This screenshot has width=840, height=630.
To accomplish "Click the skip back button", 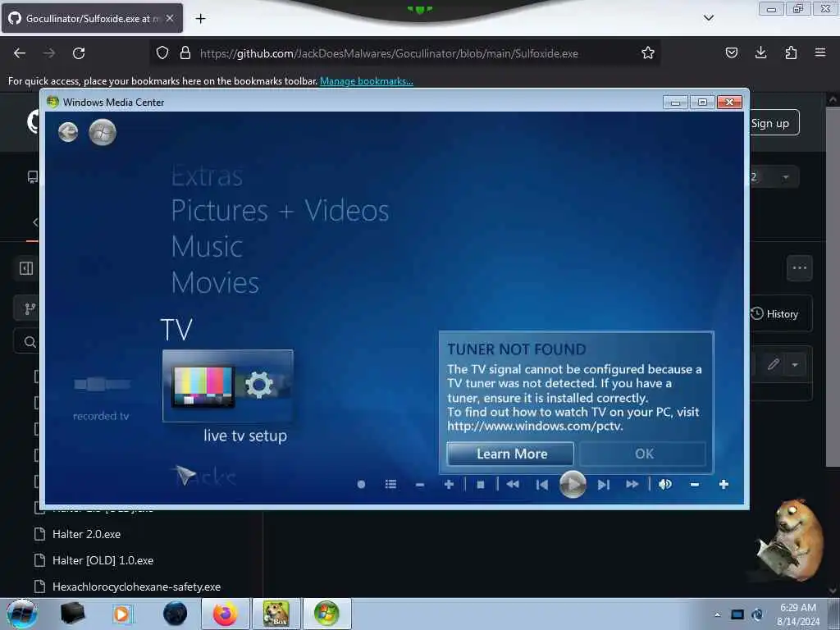I will tap(542, 485).
